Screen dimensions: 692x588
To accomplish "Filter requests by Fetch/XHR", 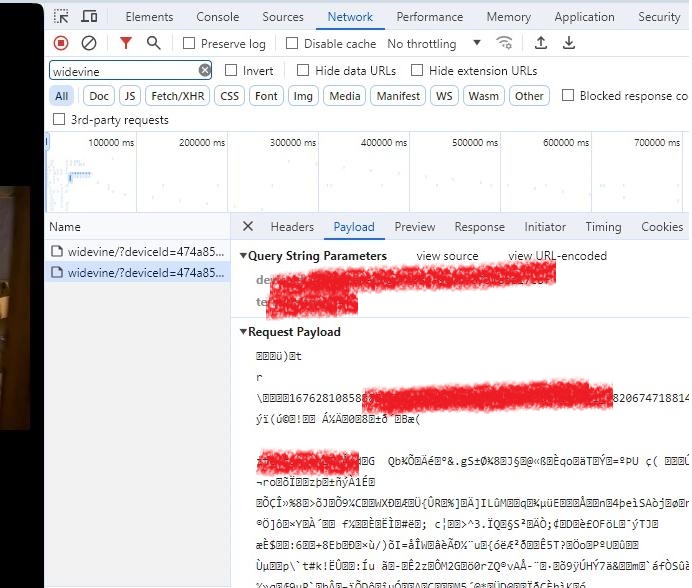I will 177,96.
